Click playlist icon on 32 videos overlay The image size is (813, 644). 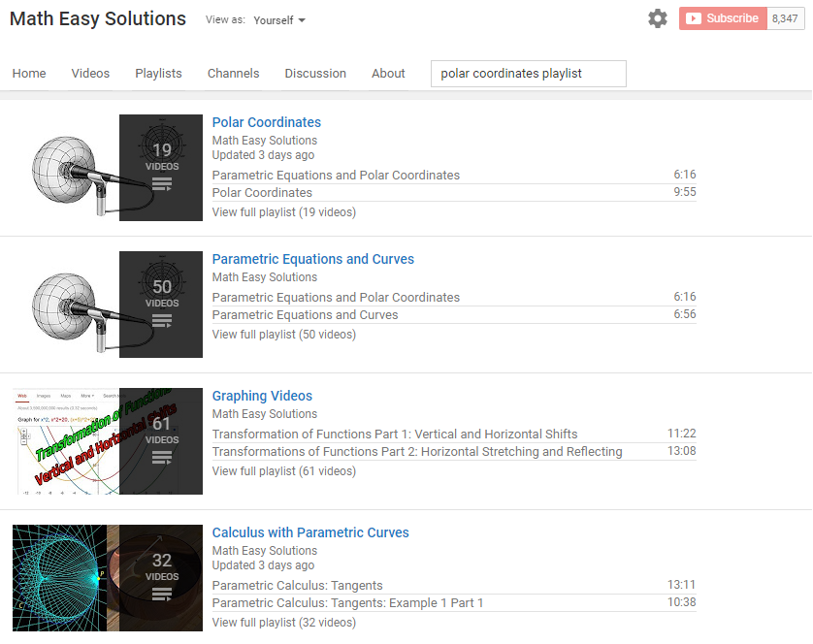coord(162,595)
